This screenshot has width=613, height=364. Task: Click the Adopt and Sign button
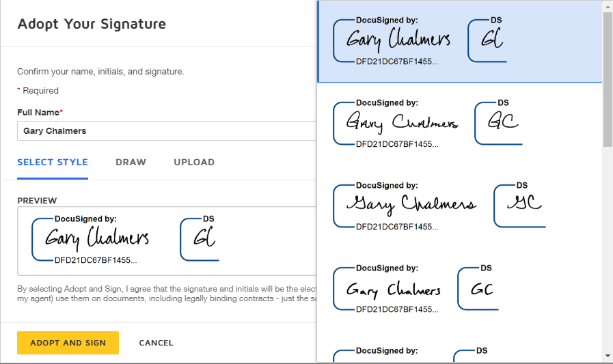tap(68, 343)
